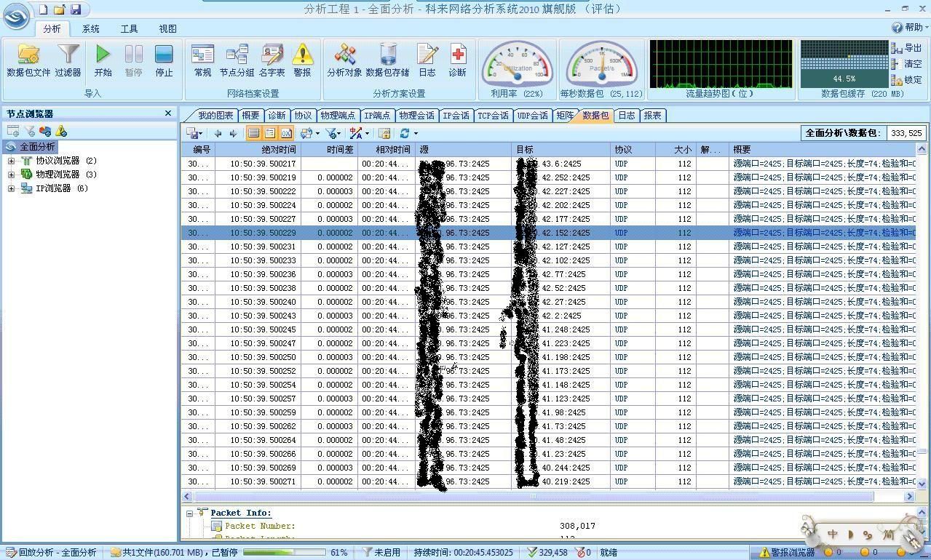Toggle the hex view pane button
This screenshot has width=931, height=560.
click(x=286, y=133)
